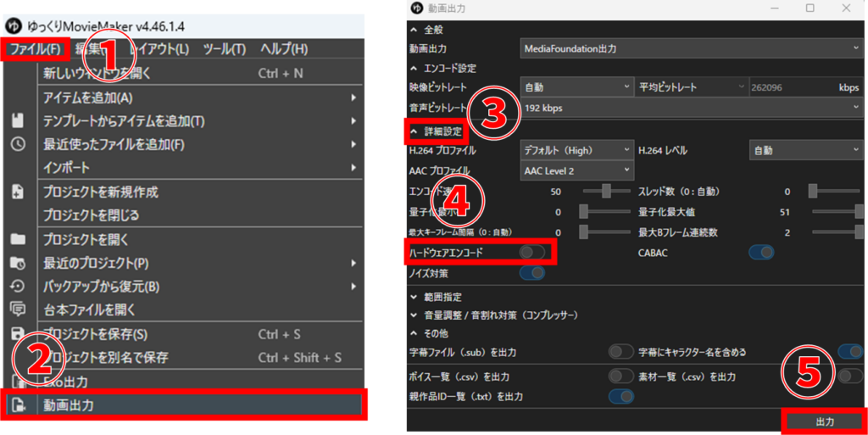Open the レイアウト(L) menu

pyautogui.click(x=159, y=48)
